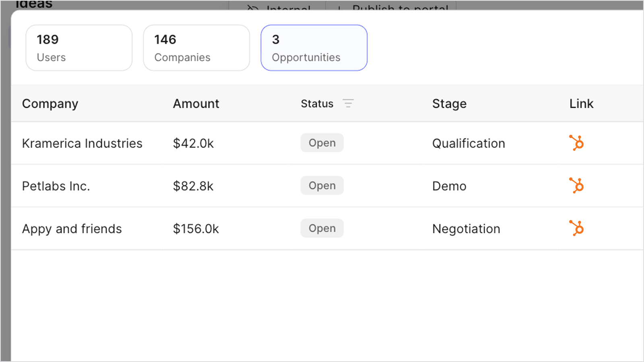Click the Link column header
Image resolution: width=644 pixels, height=362 pixels.
(x=581, y=104)
